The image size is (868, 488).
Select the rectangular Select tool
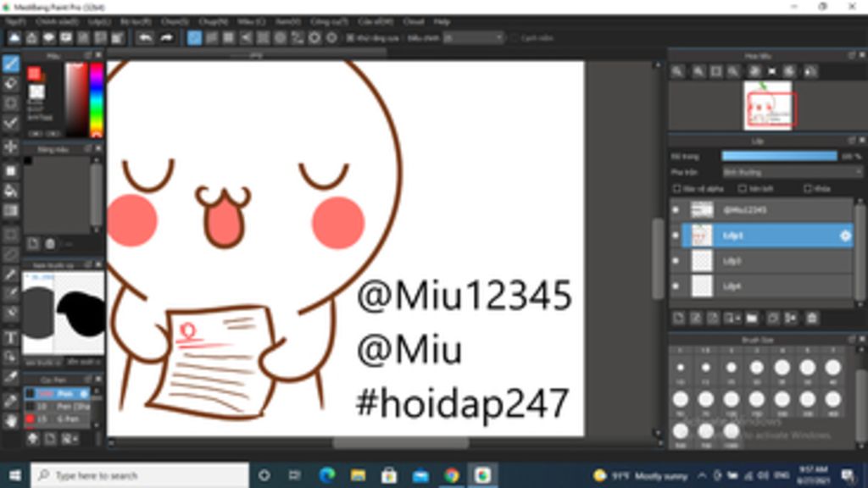click(10, 235)
